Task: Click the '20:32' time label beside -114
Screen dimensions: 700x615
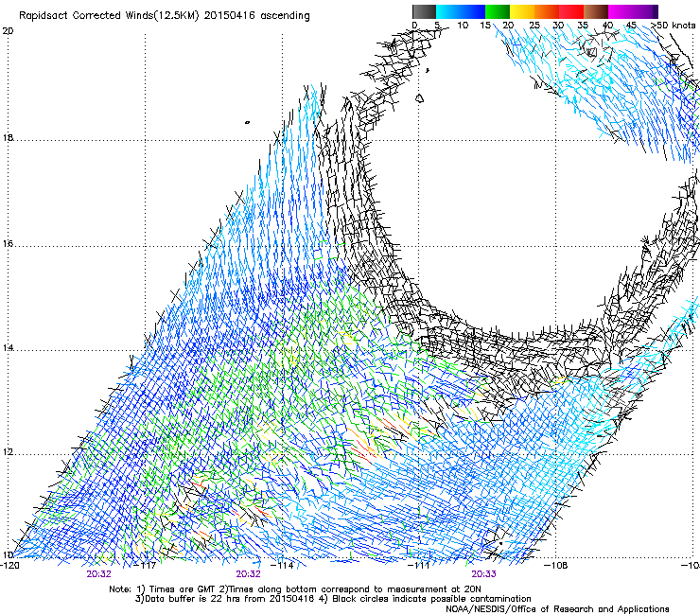Action: click(x=248, y=574)
